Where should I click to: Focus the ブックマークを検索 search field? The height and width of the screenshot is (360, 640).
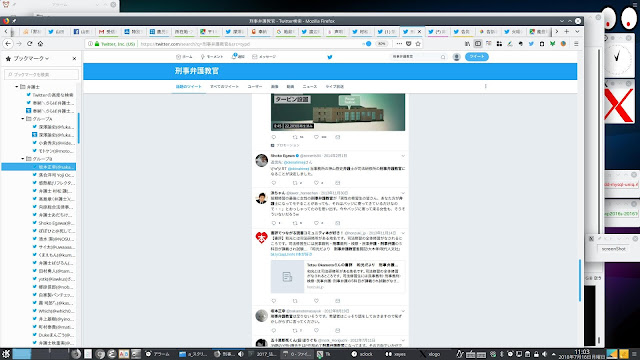pyautogui.click(x=42, y=75)
